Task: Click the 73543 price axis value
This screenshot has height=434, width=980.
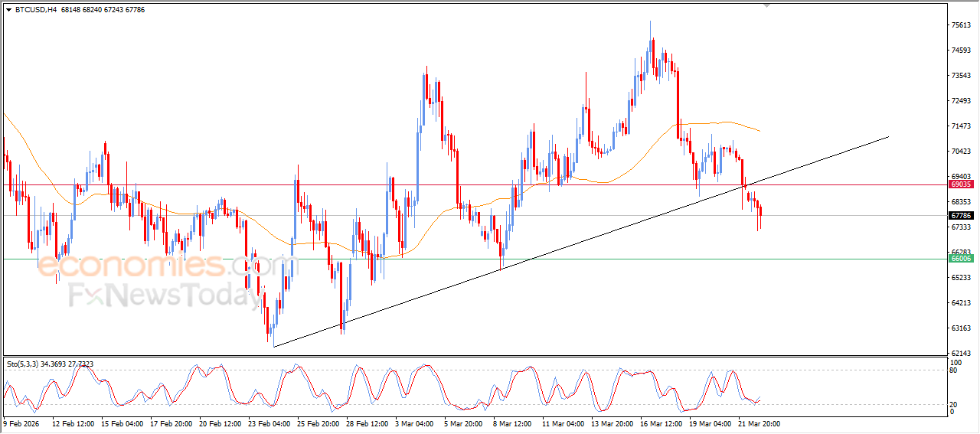Action: pyautogui.click(x=961, y=76)
